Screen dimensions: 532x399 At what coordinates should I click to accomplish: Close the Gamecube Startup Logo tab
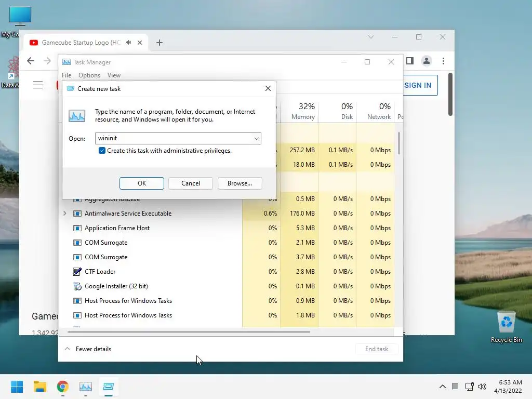(140, 43)
